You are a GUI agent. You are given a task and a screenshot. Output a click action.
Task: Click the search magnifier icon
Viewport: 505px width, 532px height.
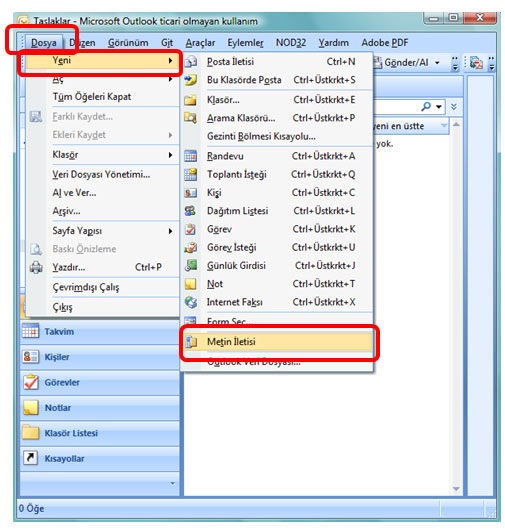[x=426, y=107]
